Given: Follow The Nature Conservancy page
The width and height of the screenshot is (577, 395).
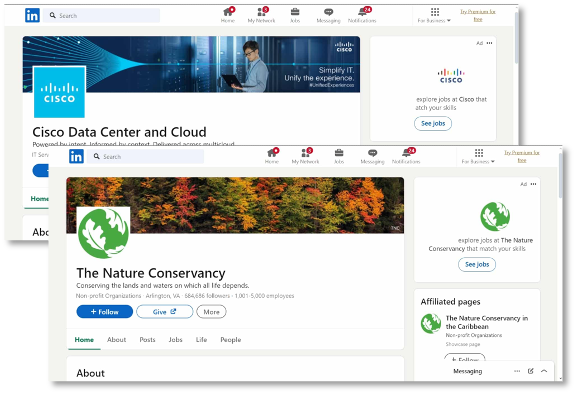Looking at the screenshot, I should point(105,312).
